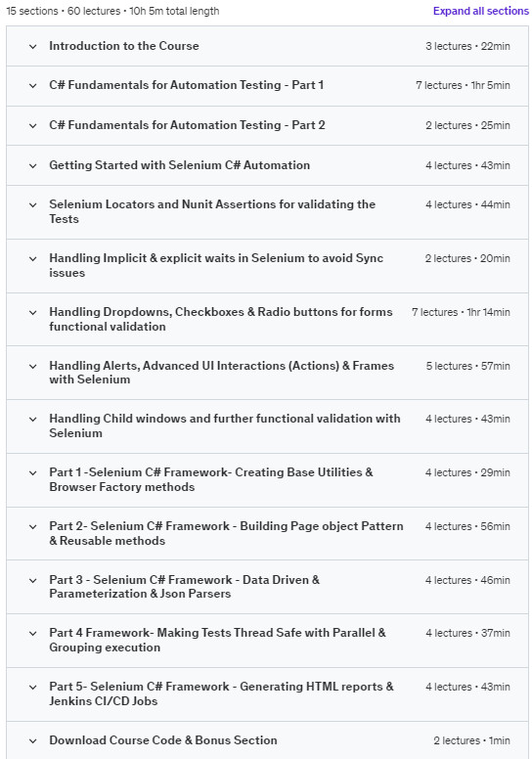532x759 pixels.
Task: Expand the Implicit & explicit waits chevron
Action: 33,259
